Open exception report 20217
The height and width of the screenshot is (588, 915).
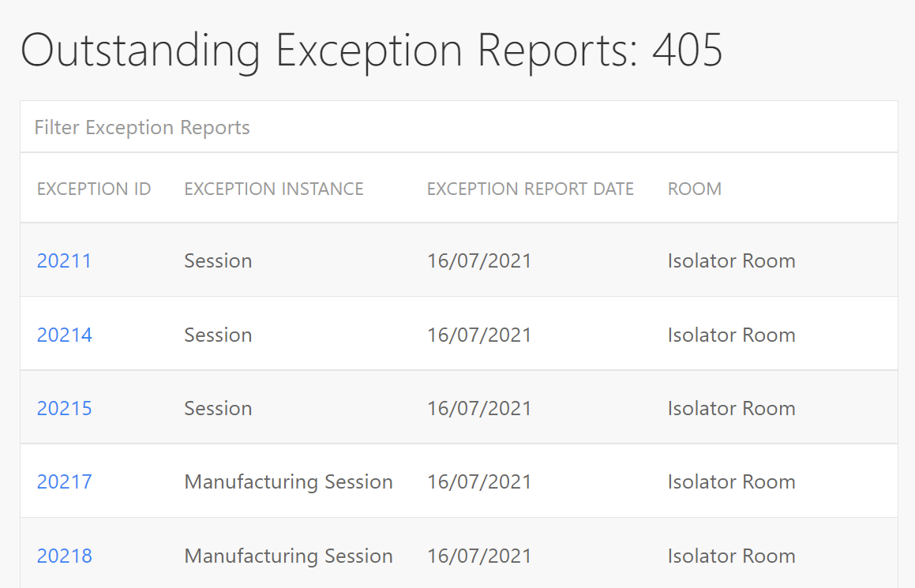pos(64,481)
